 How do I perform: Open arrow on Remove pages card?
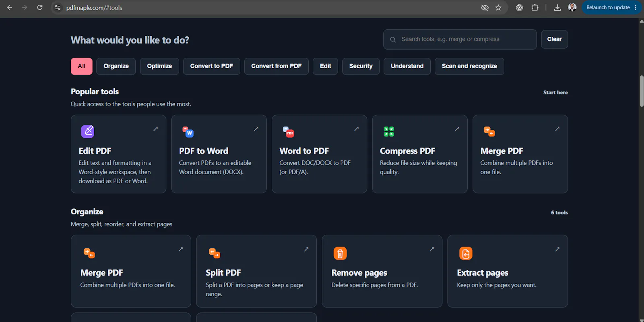(x=432, y=249)
